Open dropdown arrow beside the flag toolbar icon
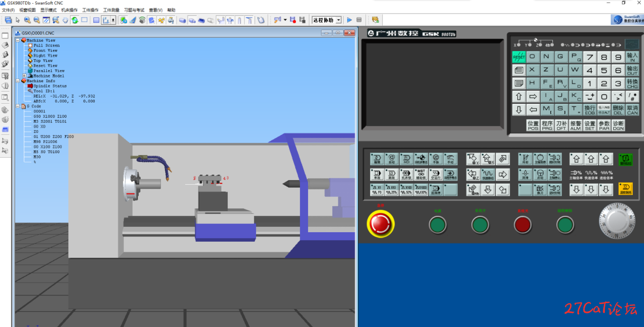644x327 pixels. click(285, 20)
